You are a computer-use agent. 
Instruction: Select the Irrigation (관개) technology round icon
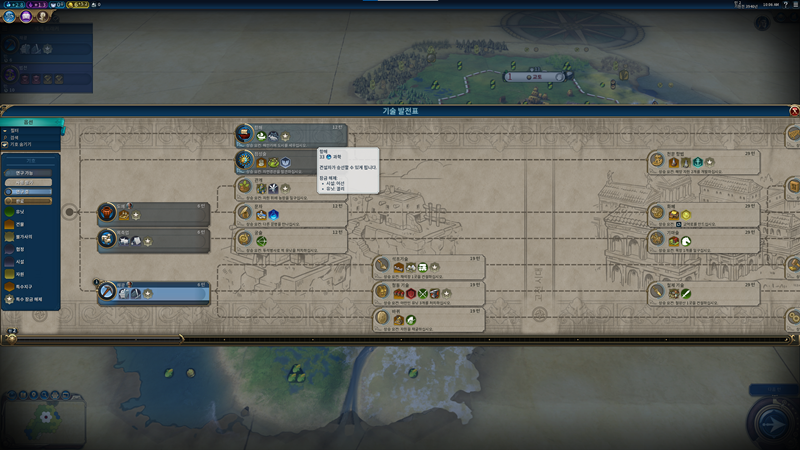[244, 187]
